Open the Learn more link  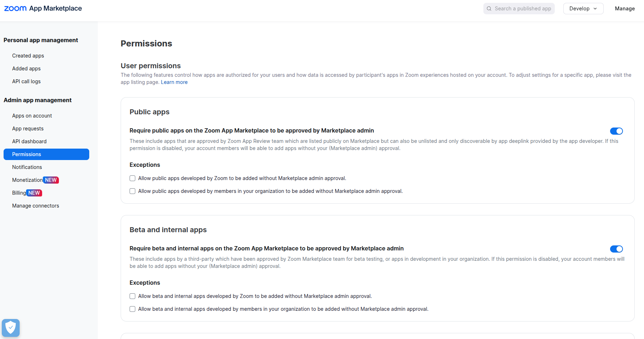click(174, 82)
